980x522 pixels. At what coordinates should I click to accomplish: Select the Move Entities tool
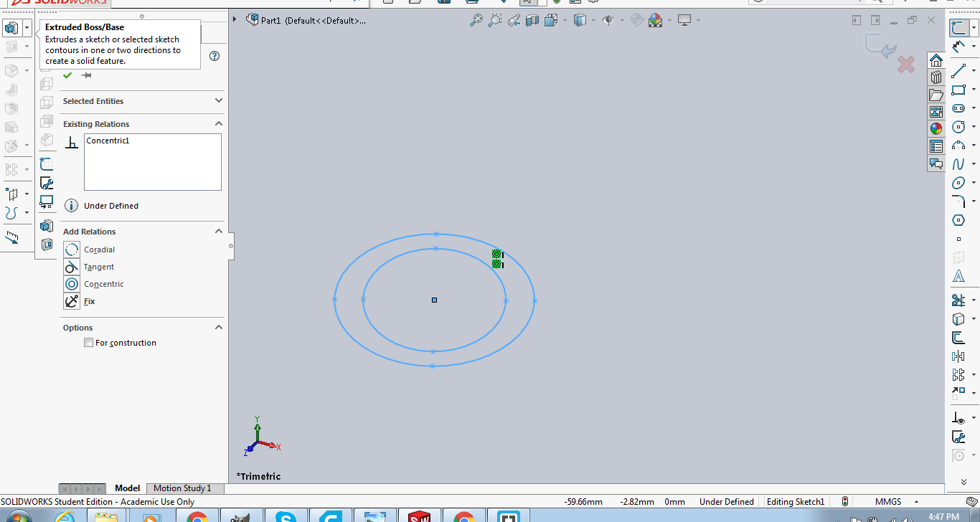click(x=958, y=393)
